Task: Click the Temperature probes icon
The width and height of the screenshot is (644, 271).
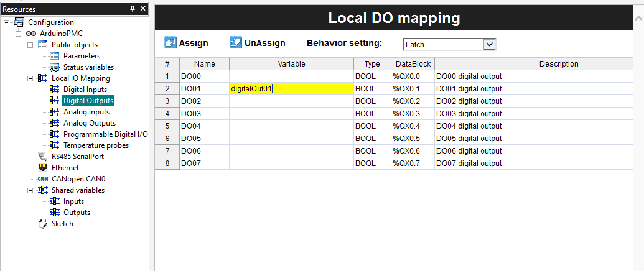Action: click(x=54, y=145)
